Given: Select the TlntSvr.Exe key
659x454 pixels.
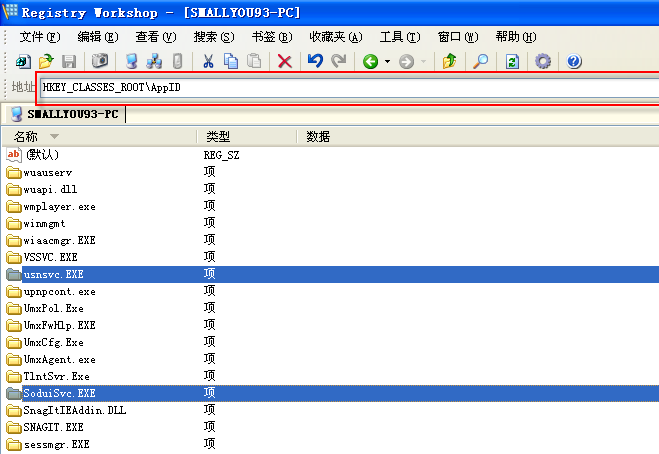Looking at the screenshot, I should (56, 376).
